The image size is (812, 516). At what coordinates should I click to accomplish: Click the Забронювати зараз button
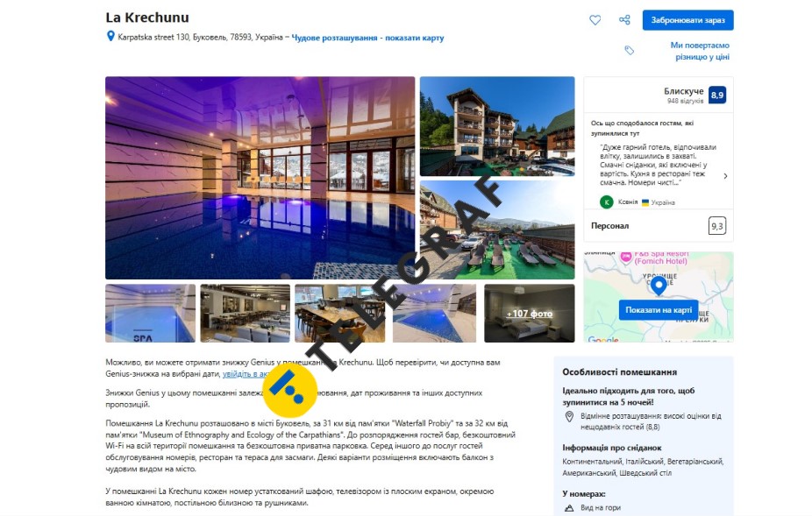pyautogui.click(x=687, y=20)
